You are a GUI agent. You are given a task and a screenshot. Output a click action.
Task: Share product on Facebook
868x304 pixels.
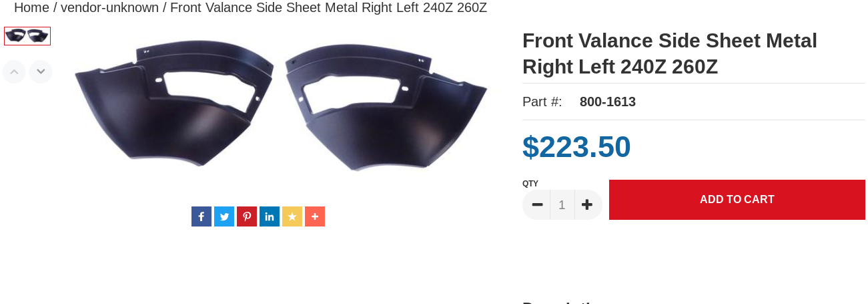[x=201, y=216]
